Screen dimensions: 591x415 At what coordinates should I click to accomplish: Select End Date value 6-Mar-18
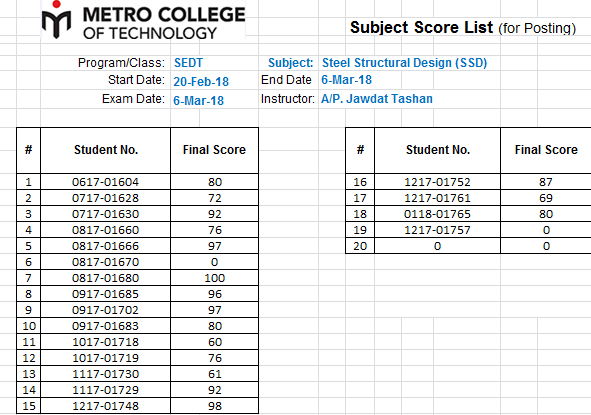click(x=346, y=80)
